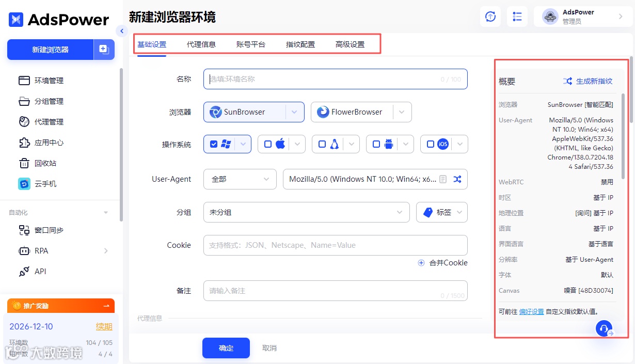Open RPA robot icon
This screenshot has height=364, width=635.
(24, 251)
